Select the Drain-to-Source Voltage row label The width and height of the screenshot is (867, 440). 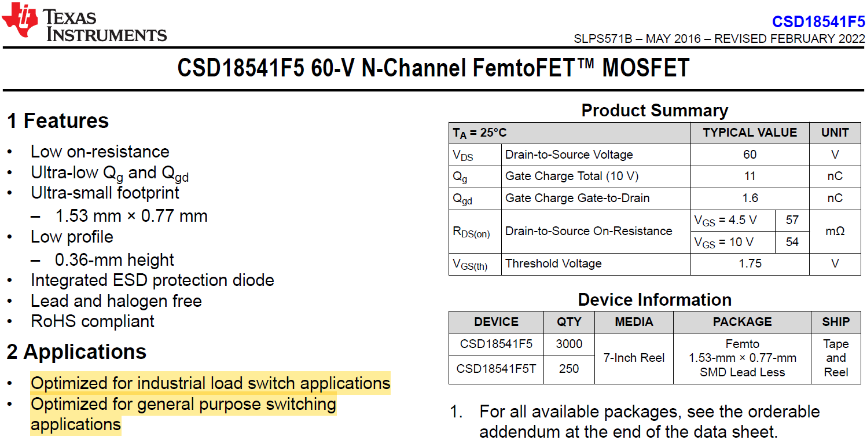569,155
